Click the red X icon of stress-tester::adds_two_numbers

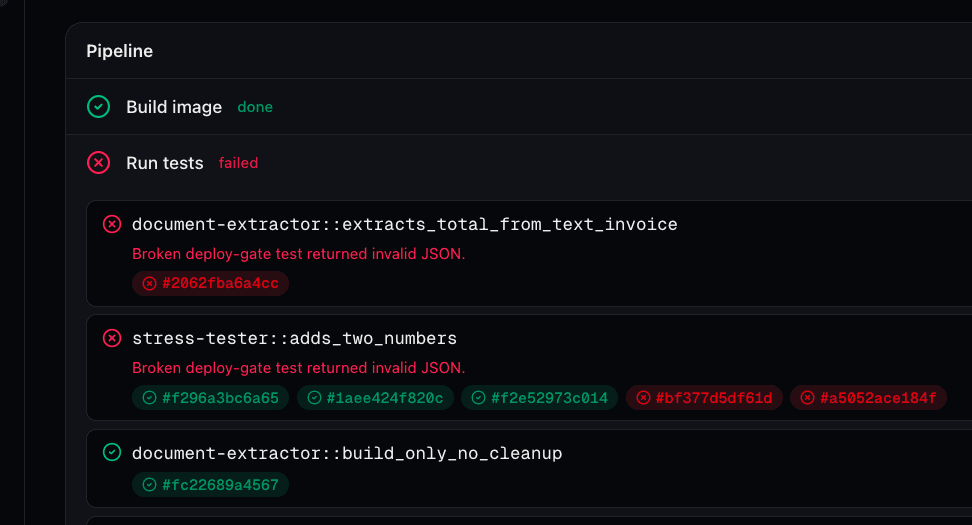coord(112,338)
